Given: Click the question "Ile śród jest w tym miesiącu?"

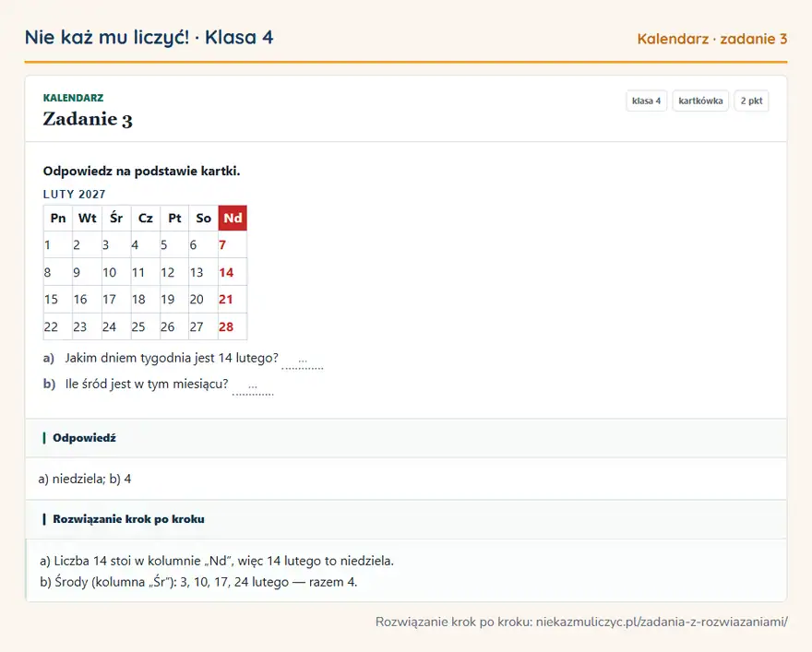Looking at the screenshot, I should point(147,384).
